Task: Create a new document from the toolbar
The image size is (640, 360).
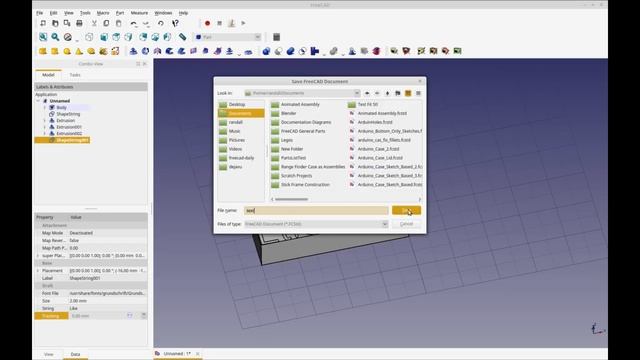Action: coord(43,23)
